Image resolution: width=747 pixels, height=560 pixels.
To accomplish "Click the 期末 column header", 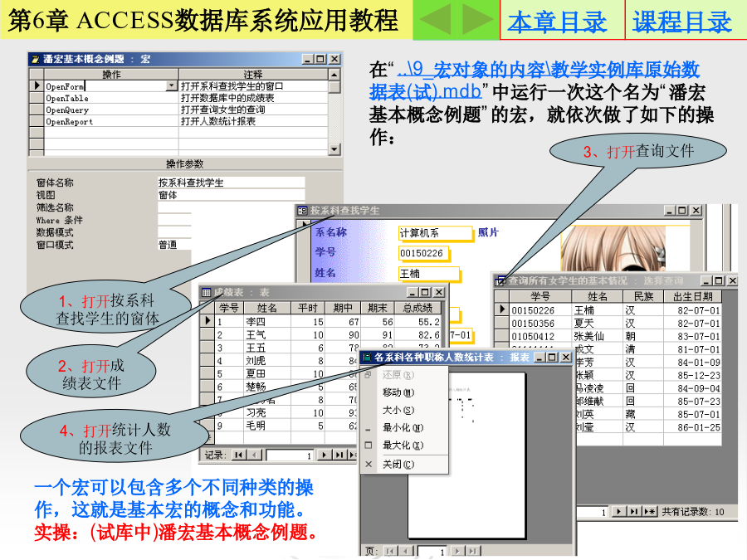I will click(378, 308).
